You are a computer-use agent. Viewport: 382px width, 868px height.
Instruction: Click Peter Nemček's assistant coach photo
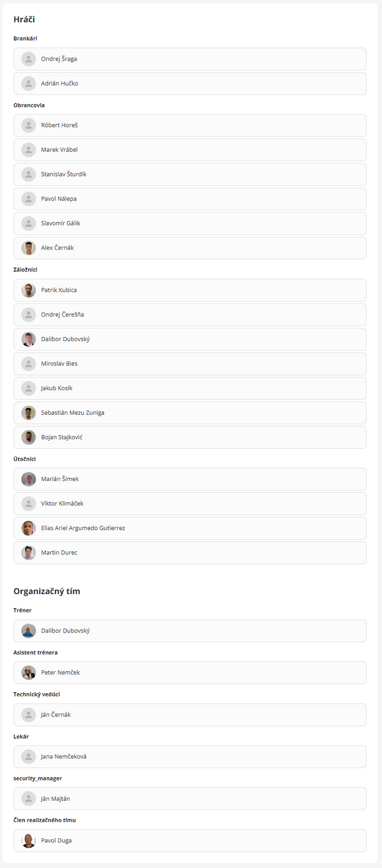[29, 673]
